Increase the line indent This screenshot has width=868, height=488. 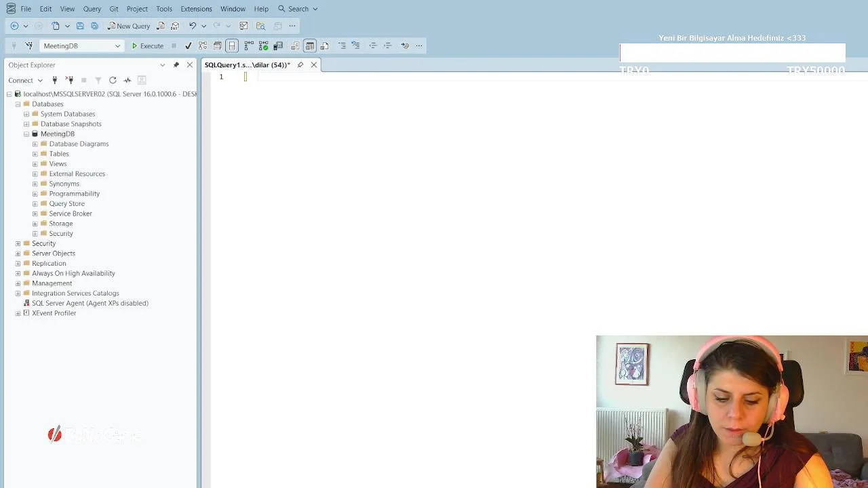tap(388, 45)
